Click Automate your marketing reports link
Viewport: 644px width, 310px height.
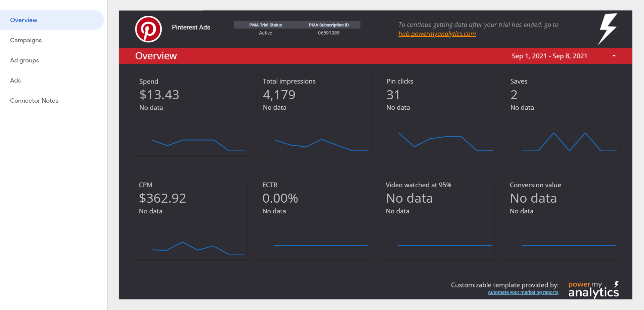(523, 292)
